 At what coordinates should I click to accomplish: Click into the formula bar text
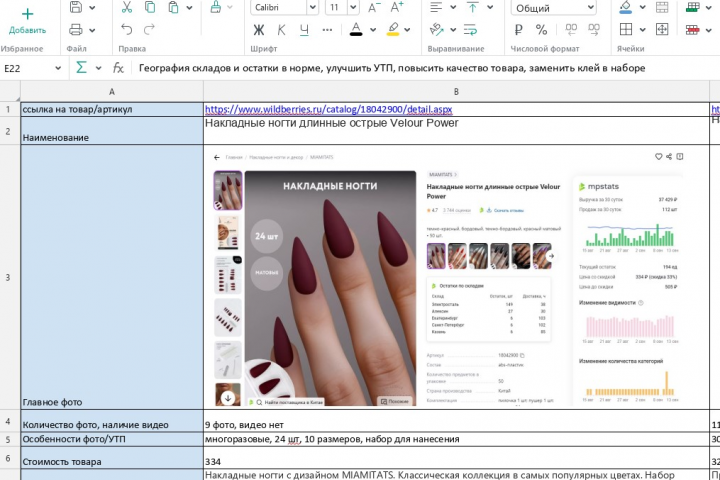click(392, 68)
